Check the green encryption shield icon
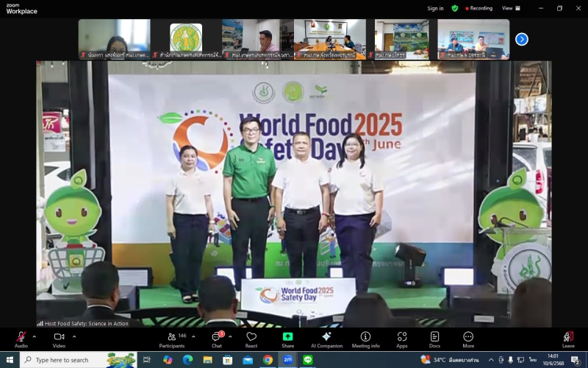Viewport: 588px width, 368px height. click(x=454, y=8)
